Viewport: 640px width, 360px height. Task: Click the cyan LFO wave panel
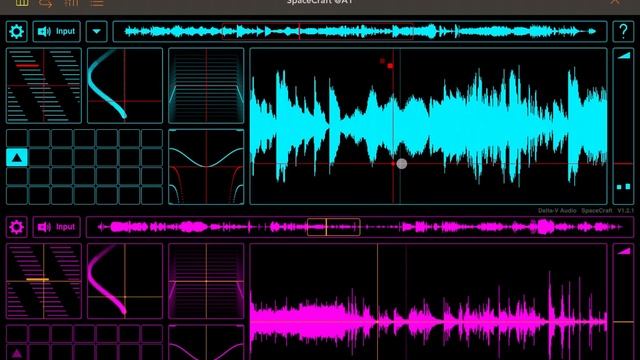point(206,167)
